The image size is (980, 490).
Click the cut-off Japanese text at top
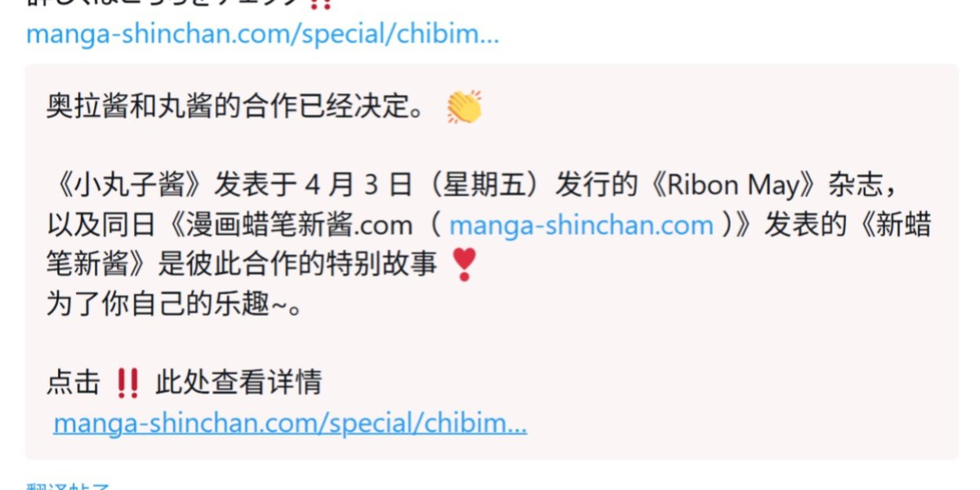pyautogui.click(x=163, y=3)
